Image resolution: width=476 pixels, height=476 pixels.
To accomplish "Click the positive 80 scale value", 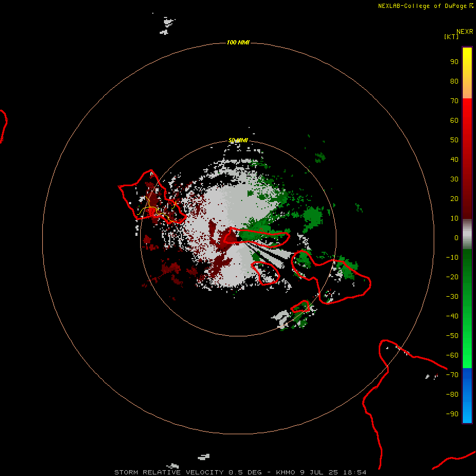I will click(x=454, y=81).
